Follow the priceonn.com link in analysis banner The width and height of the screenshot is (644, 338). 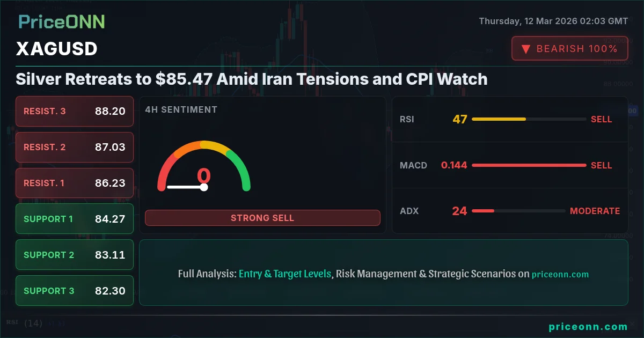pyautogui.click(x=560, y=274)
